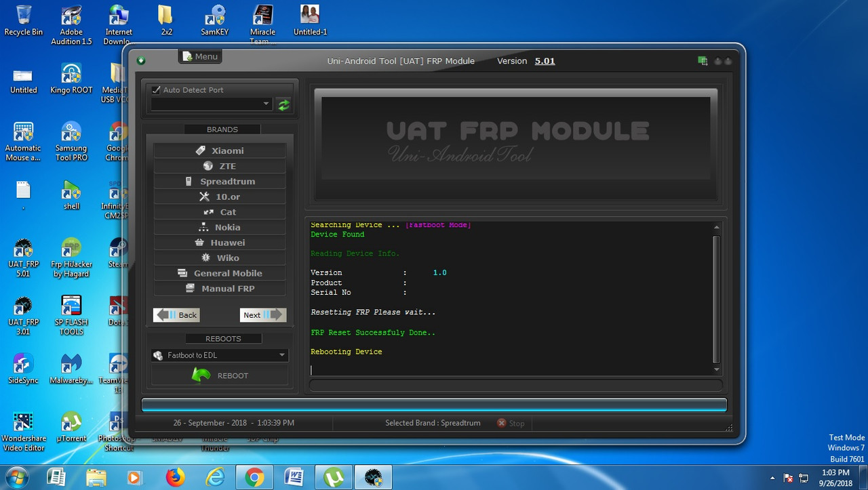Open the Adobe Audition 1.5 desktop icon
Viewport: 868px width, 490px height.
pyautogui.click(x=71, y=25)
